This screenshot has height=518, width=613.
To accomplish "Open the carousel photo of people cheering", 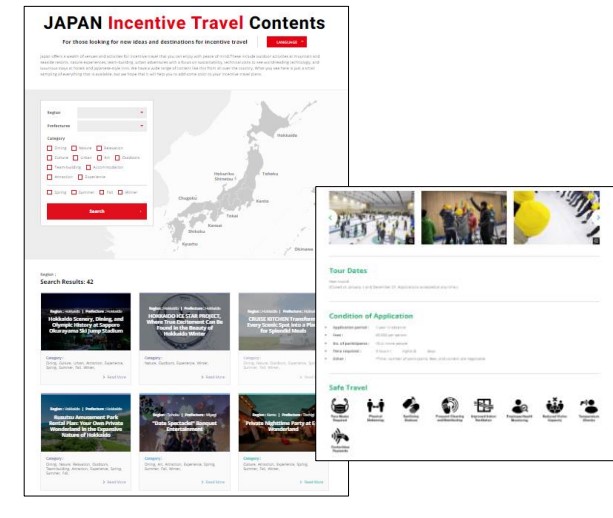I will (x=464, y=218).
